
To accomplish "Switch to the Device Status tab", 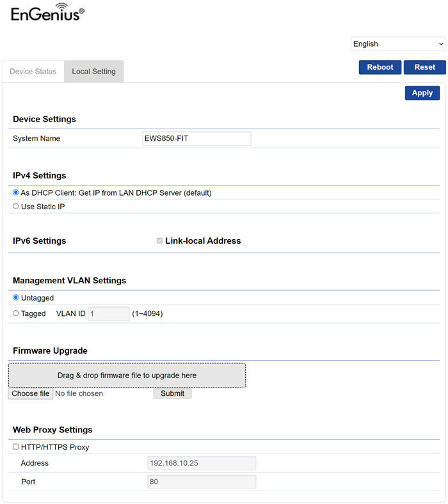I will [33, 72].
